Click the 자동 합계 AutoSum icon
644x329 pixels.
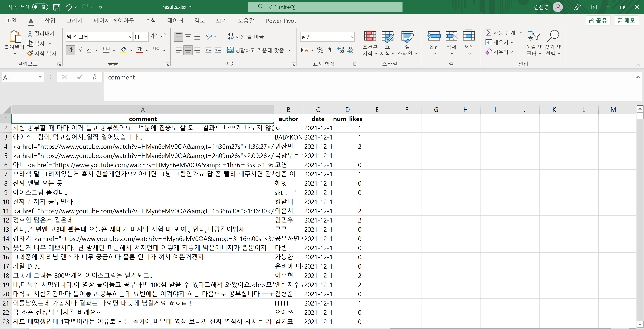pyautogui.click(x=489, y=33)
